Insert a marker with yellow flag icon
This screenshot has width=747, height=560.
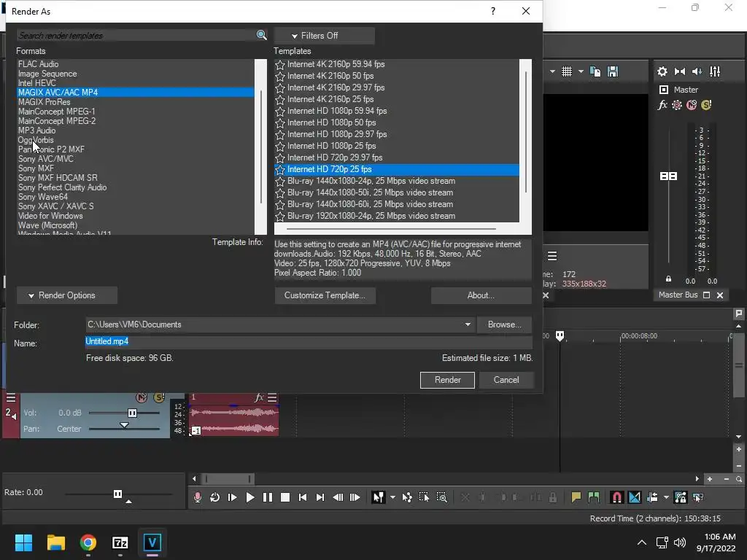tap(576, 497)
